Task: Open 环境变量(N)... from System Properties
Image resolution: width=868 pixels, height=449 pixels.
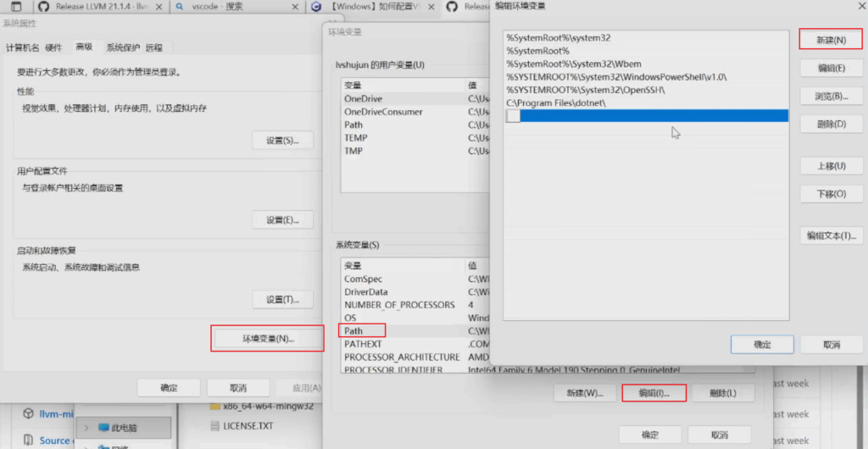Action: [267, 338]
